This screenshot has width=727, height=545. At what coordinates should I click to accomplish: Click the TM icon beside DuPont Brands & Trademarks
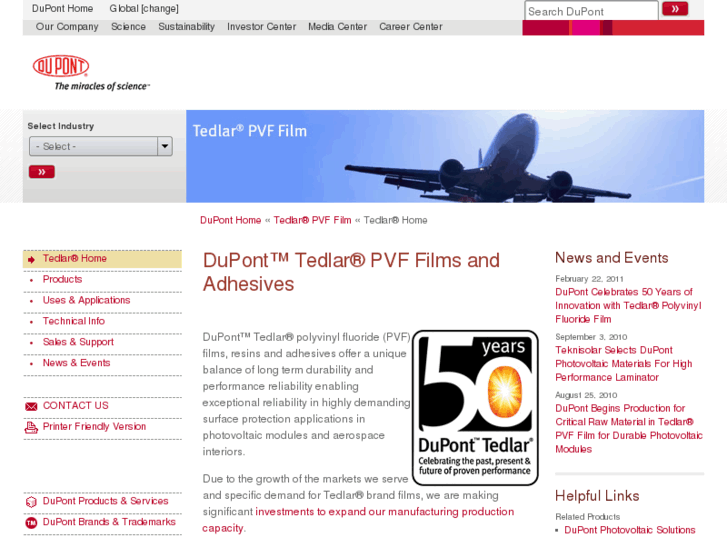click(31, 523)
